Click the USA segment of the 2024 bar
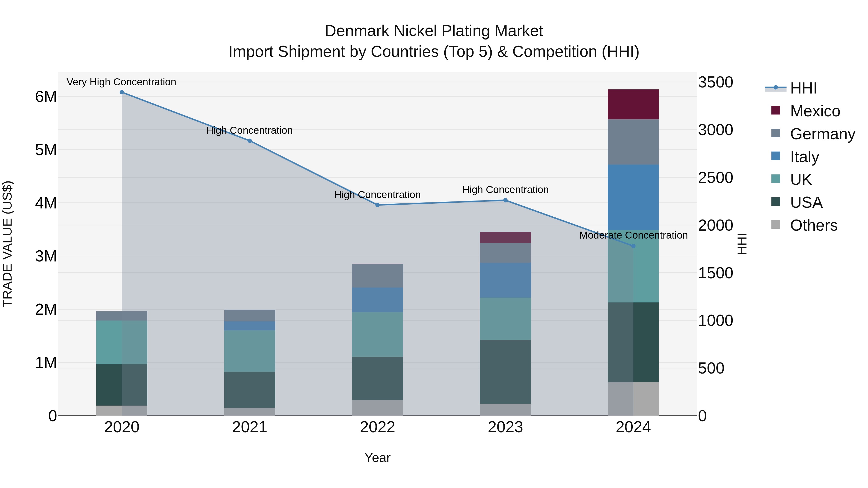This screenshot has width=868, height=488. click(x=633, y=342)
